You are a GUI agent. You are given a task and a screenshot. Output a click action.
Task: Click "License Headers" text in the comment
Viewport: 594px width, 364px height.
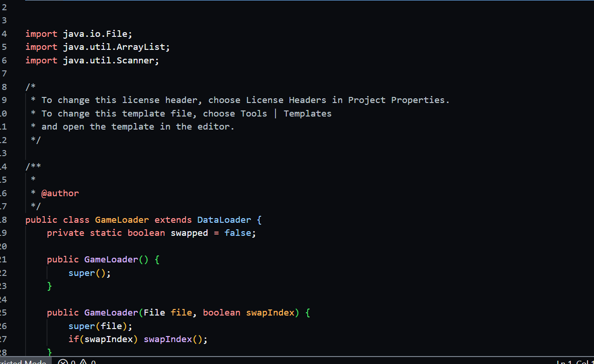[286, 100]
